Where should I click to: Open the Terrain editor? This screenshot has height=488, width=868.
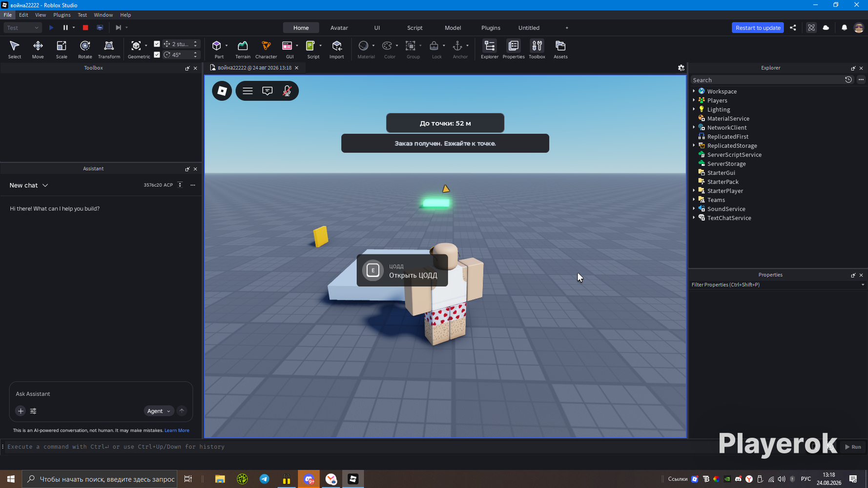click(243, 49)
